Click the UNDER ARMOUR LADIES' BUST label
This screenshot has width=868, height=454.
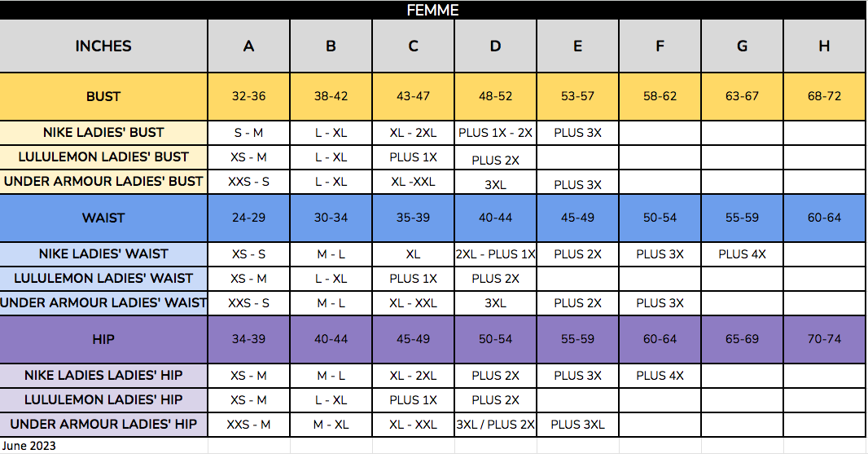click(x=103, y=181)
